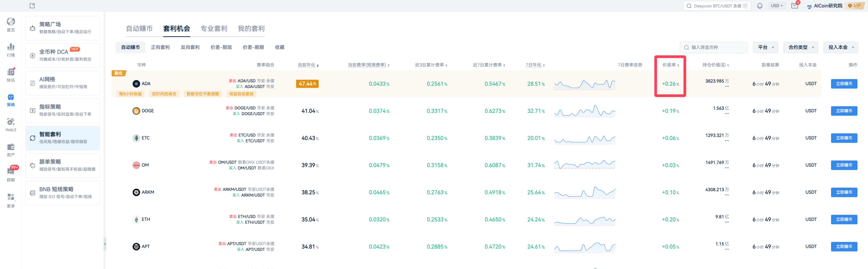Focus the 输入筛选币种 search field

point(713,47)
